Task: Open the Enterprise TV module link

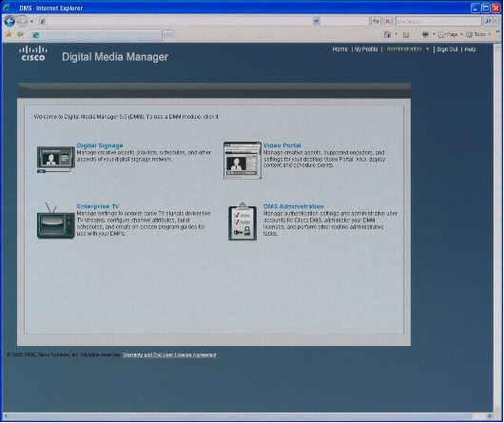Action: click(x=98, y=206)
